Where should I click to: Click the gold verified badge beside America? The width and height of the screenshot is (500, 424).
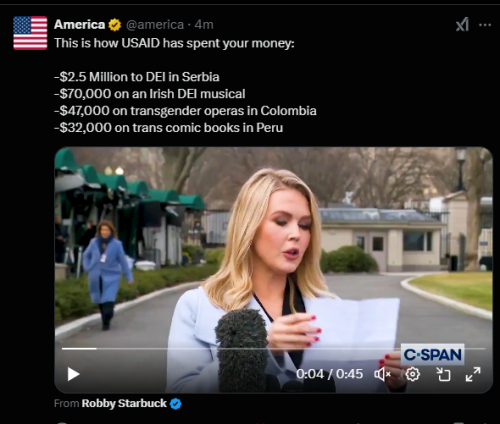pos(115,25)
